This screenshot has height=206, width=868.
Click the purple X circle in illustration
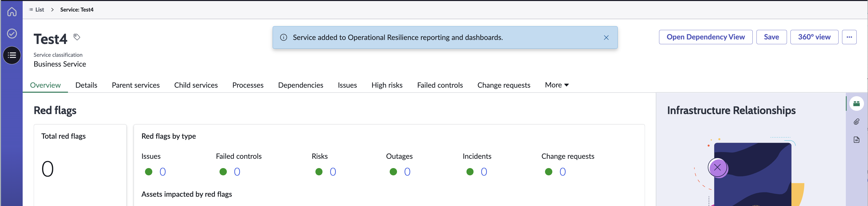(x=717, y=167)
